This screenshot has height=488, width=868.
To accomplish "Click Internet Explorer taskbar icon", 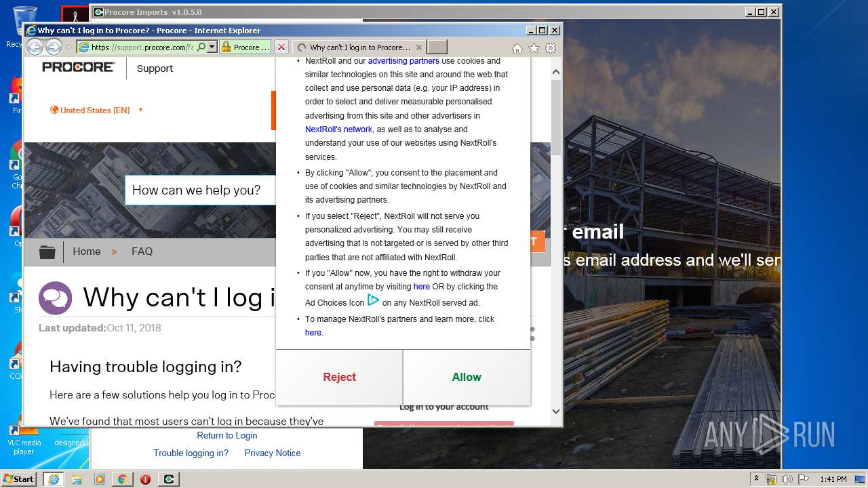I will coord(53,479).
